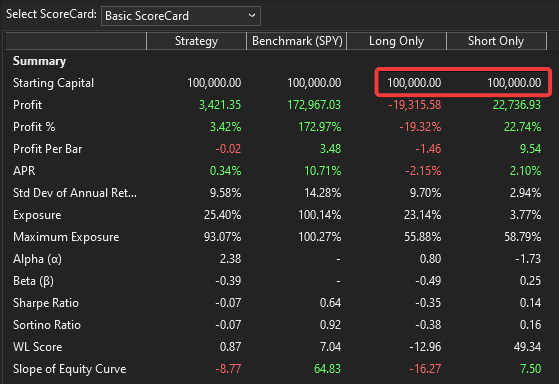Click Benchmark Sortino Ratio value 0.92
Viewport: 559px width, 384px height.
point(330,325)
